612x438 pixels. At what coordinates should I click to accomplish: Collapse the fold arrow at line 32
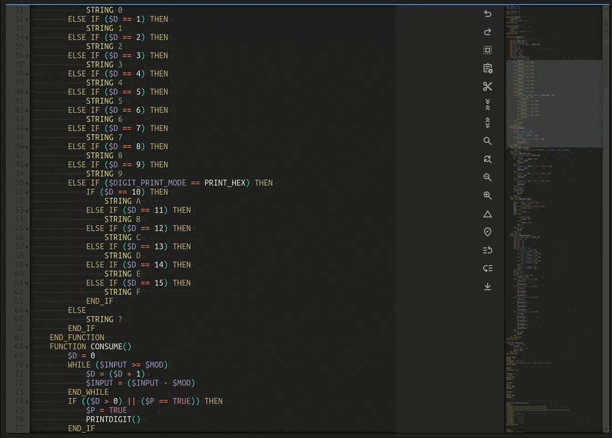(x=27, y=20)
